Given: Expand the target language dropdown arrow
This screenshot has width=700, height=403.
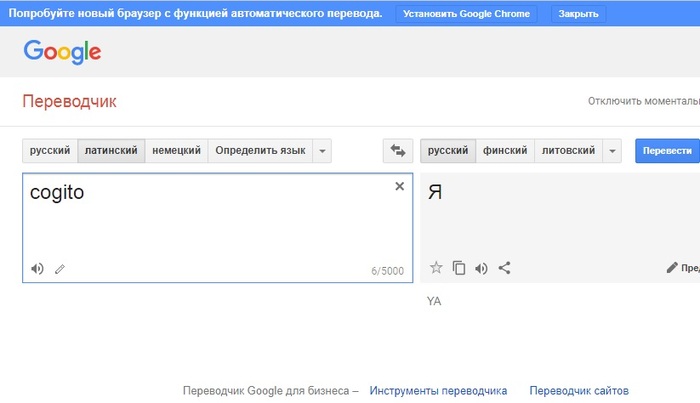Looking at the screenshot, I should 613,151.
